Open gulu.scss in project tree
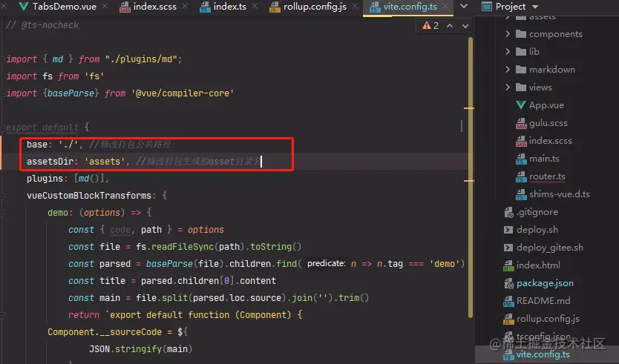This screenshot has width=619, height=364. pyautogui.click(x=548, y=123)
